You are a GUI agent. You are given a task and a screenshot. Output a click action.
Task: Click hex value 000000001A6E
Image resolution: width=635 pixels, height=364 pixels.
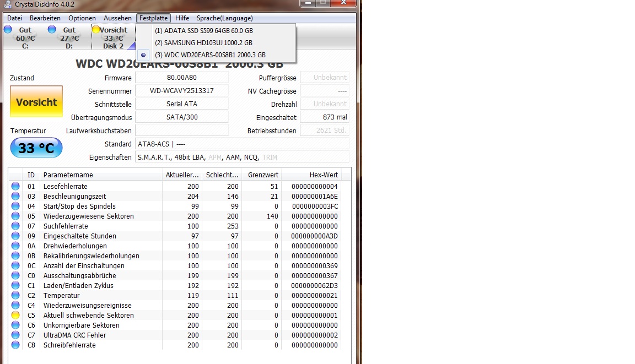314,196
